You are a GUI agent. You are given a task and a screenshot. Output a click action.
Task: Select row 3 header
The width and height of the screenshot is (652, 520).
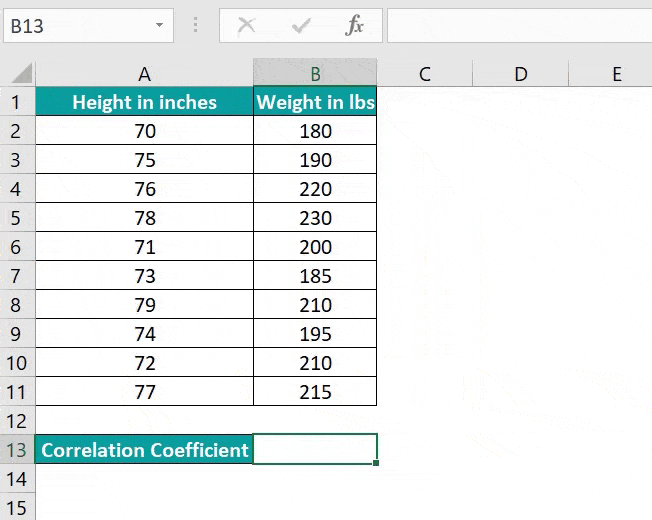[17, 160]
